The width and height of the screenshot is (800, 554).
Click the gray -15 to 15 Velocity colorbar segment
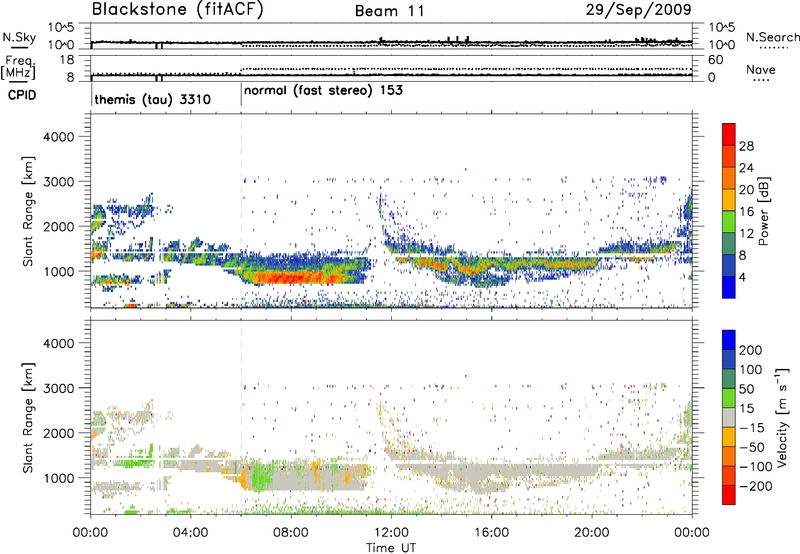point(729,417)
